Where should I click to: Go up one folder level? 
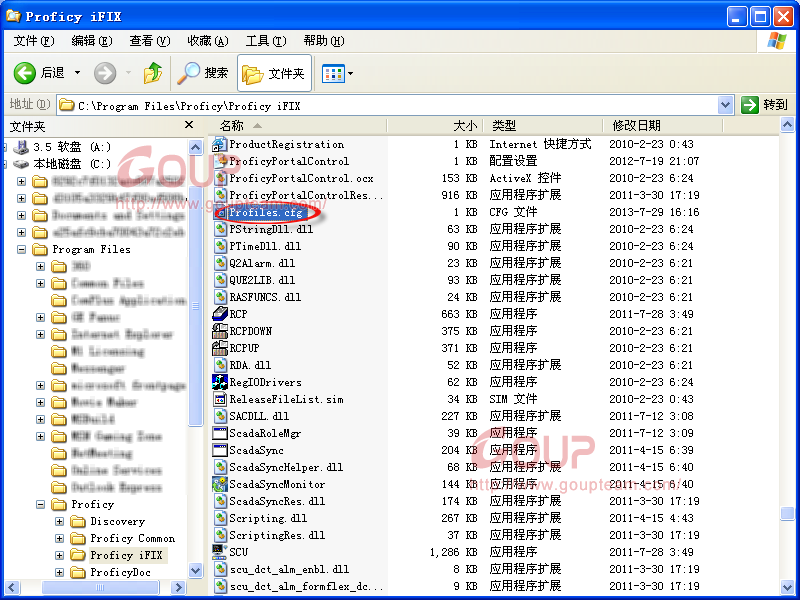pyautogui.click(x=153, y=73)
